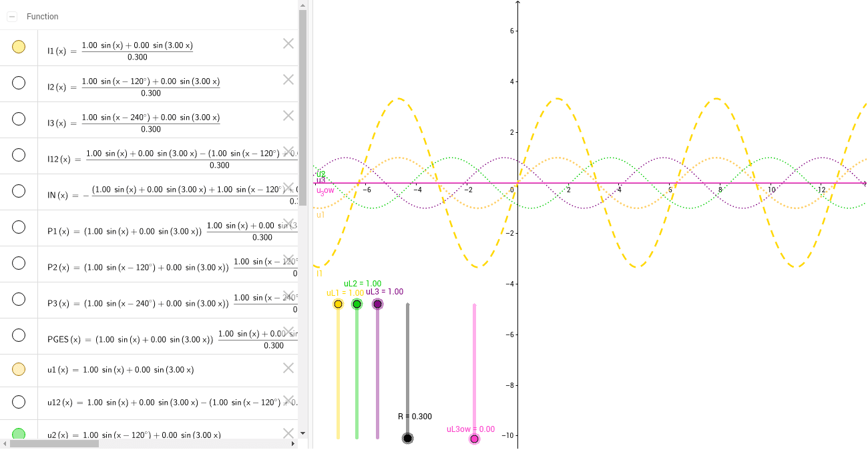
Task: Click the uL3ow = 0.00 label
Action: tap(471, 429)
